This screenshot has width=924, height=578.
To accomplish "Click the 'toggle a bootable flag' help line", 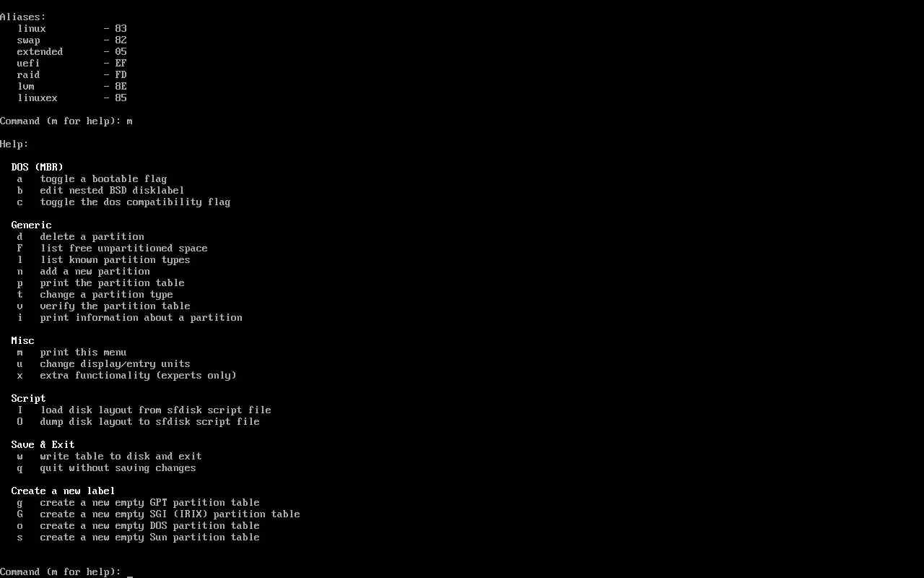I will click(x=92, y=178).
